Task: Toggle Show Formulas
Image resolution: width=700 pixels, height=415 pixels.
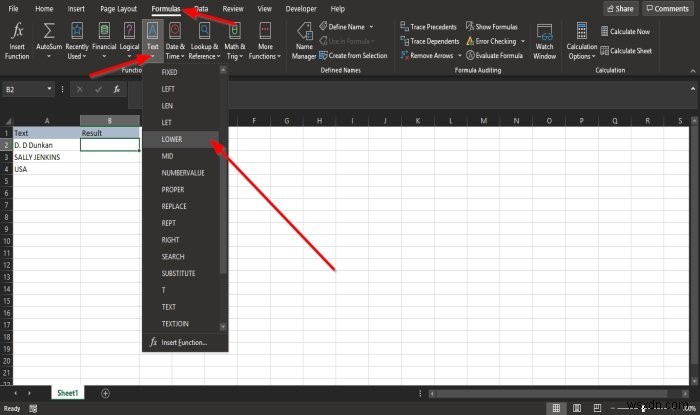Action: (492, 27)
